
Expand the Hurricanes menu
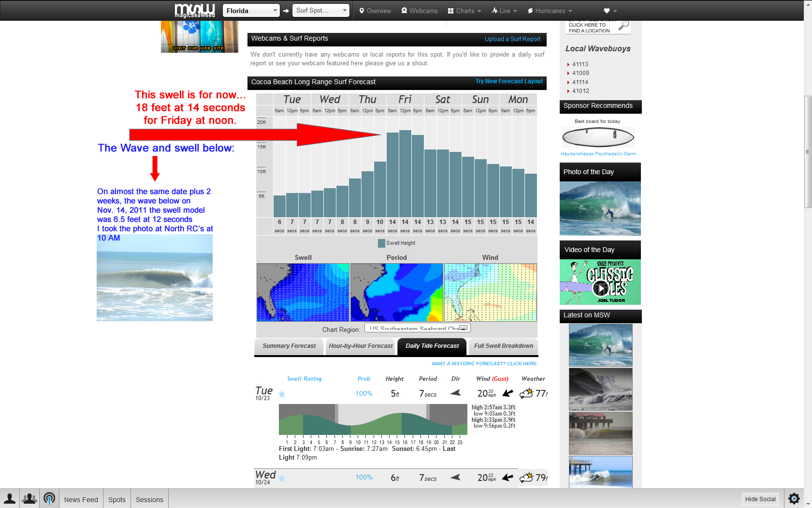[550, 11]
